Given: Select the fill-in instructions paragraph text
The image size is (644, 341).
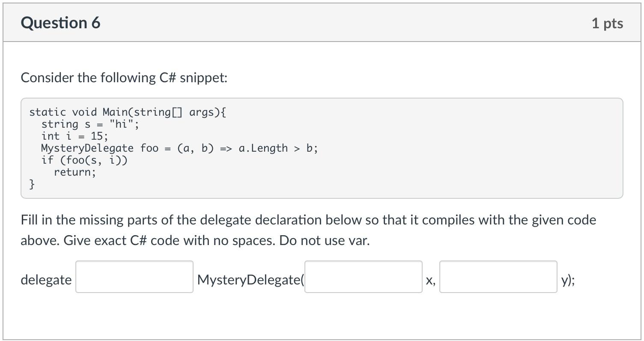Looking at the screenshot, I should coord(308,230).
